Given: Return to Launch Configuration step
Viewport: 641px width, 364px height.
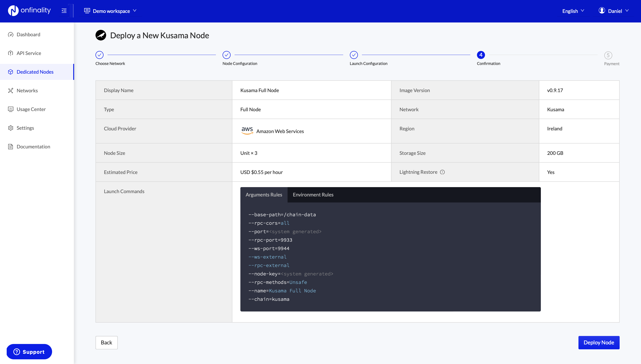Looking at the screenshot, I should tap(354, 55).
